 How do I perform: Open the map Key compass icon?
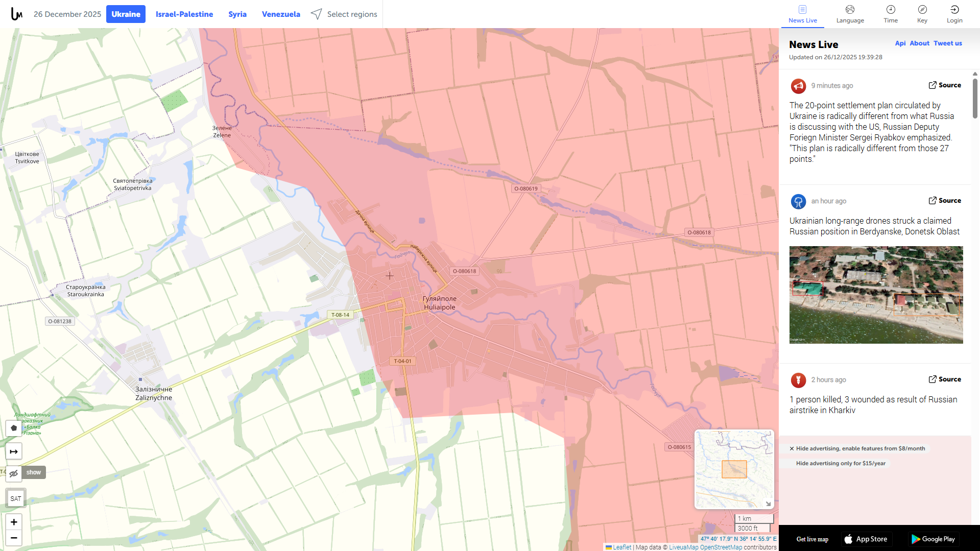point(922,9)
